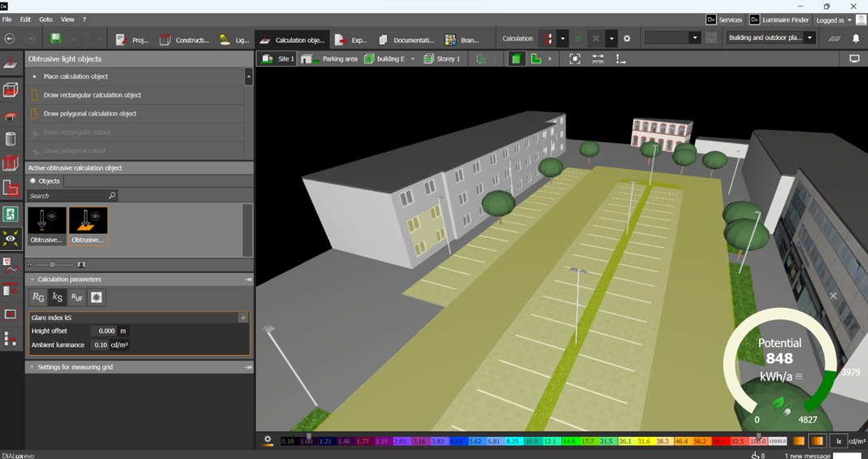The width and height of the screenshot is (868, 459).
Task: Open the File menu
Action: pyautogui.click(x=7, y=19)
